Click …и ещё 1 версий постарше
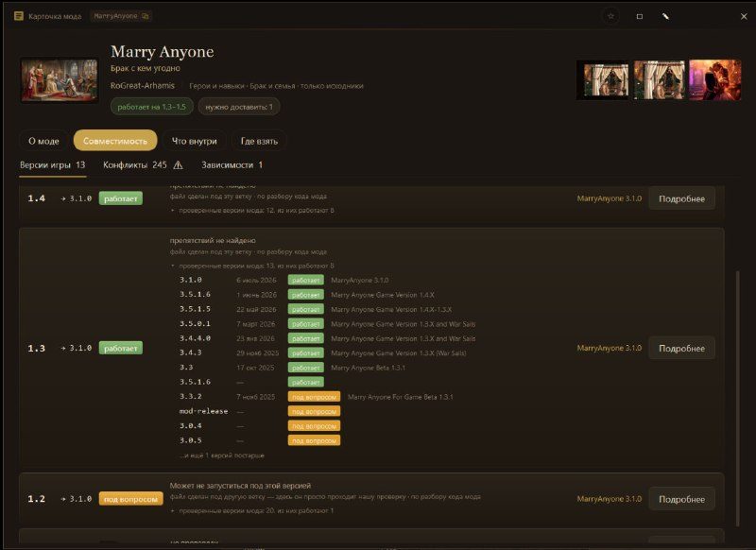 [222, 455]
